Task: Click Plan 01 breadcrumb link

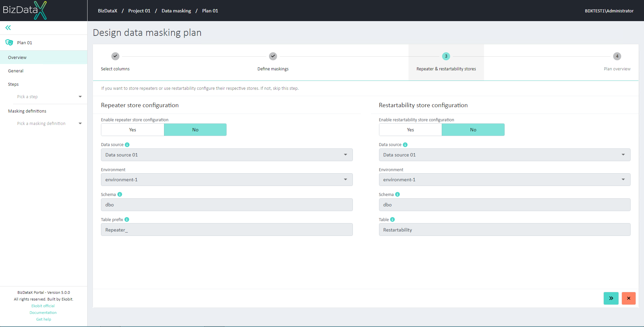Action: 210,11
